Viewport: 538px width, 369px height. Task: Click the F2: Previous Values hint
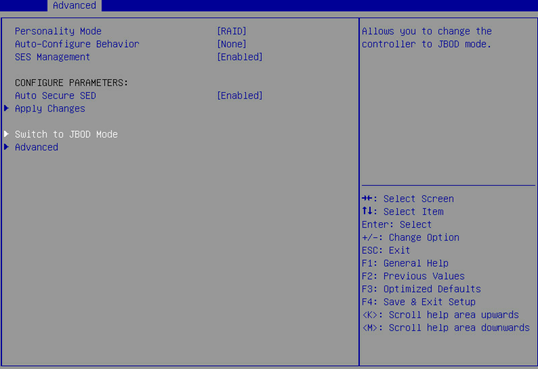tap(413, 276)
